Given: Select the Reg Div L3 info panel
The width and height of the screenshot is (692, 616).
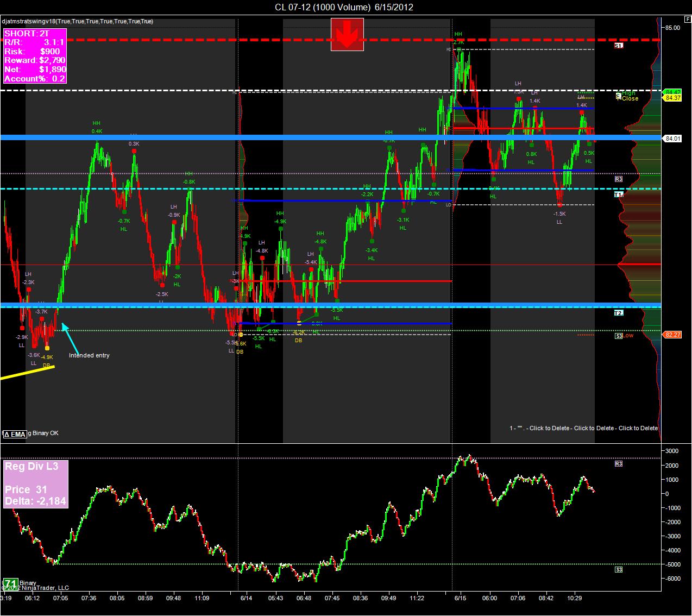Looking at the screenshot, I should pyautogui.click(x=36, y=484).
